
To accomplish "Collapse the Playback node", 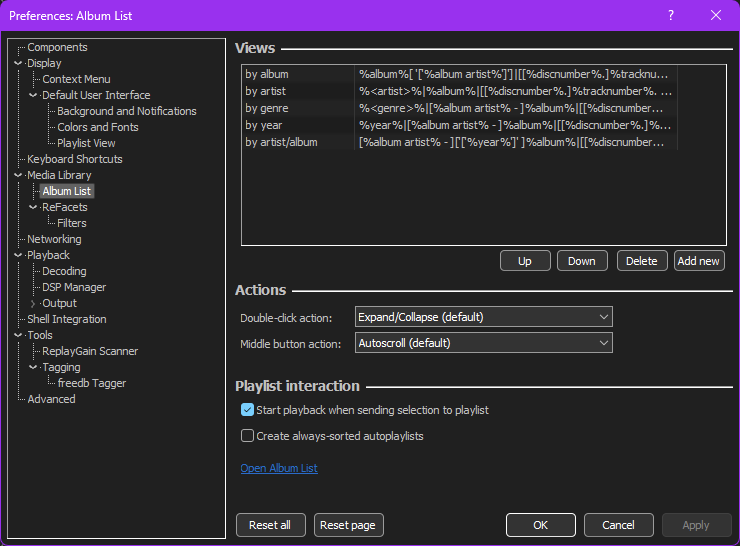I will click(18, 255).
